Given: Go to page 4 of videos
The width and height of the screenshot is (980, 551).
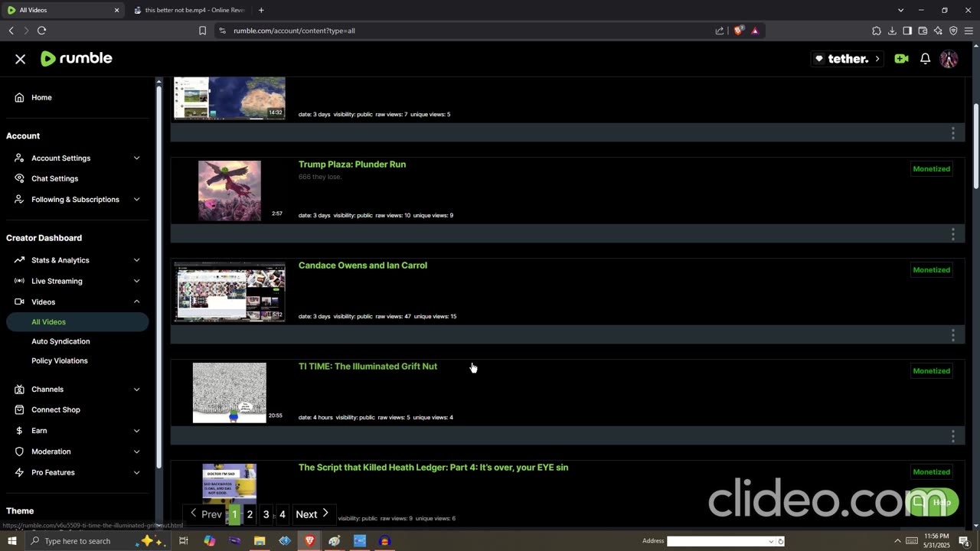Looking at the screenshot, I should pos(283,514).
